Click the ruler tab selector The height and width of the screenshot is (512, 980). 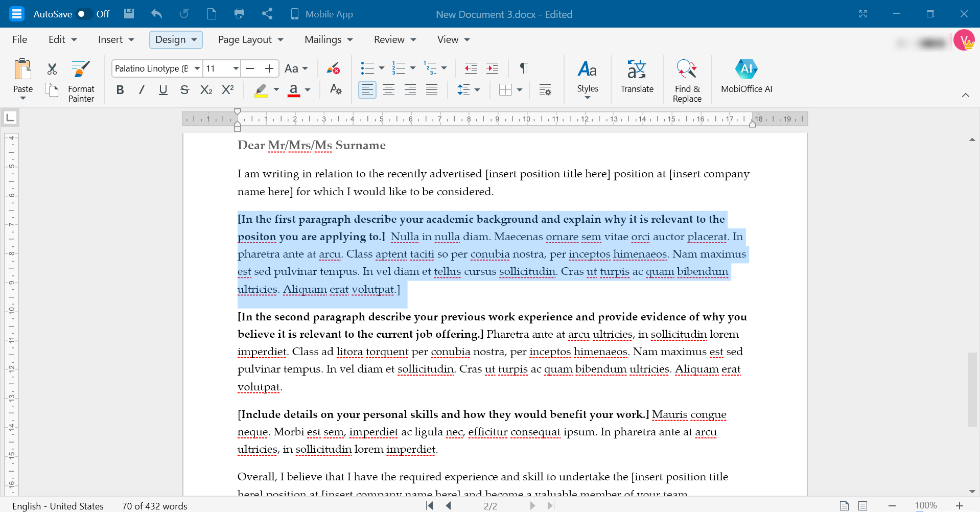(10, 118)
